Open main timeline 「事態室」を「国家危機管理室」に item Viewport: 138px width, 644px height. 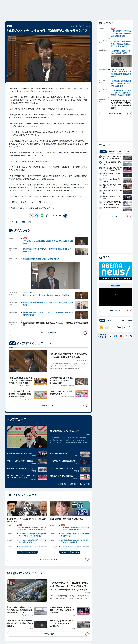point(48,304)
